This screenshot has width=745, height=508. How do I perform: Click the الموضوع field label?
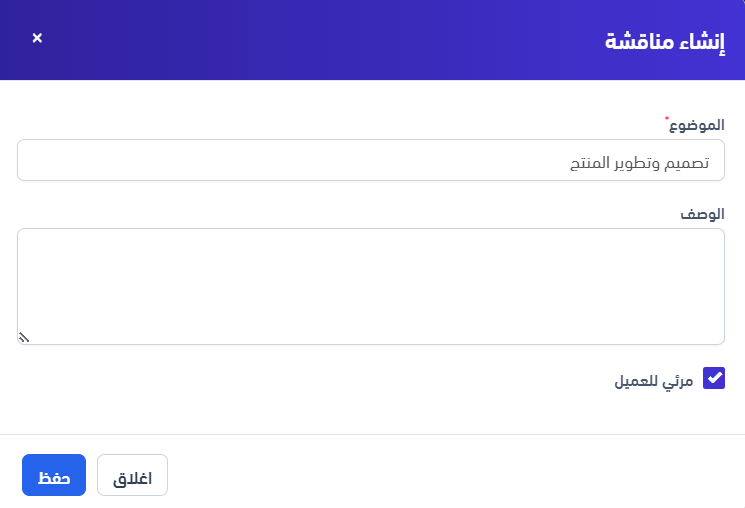coord(697,125)
